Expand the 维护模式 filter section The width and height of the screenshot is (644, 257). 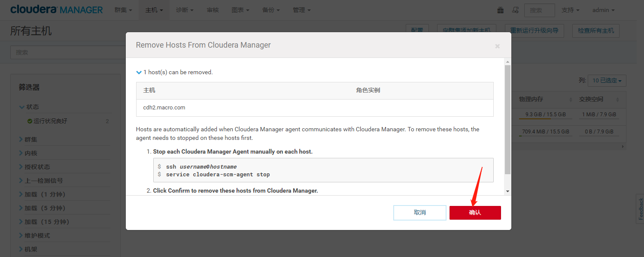pyautogui.click(x=35, y=236)
